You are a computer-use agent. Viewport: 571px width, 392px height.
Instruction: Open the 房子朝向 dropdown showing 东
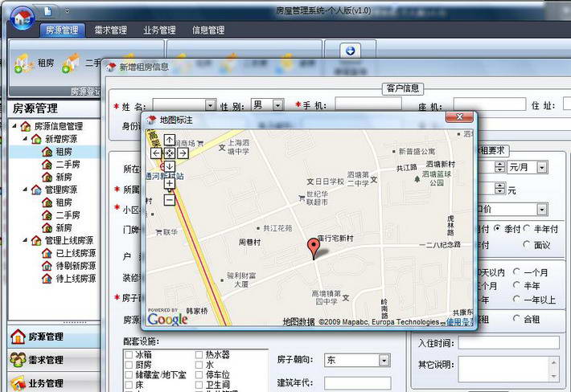click(x=384, y=360)
